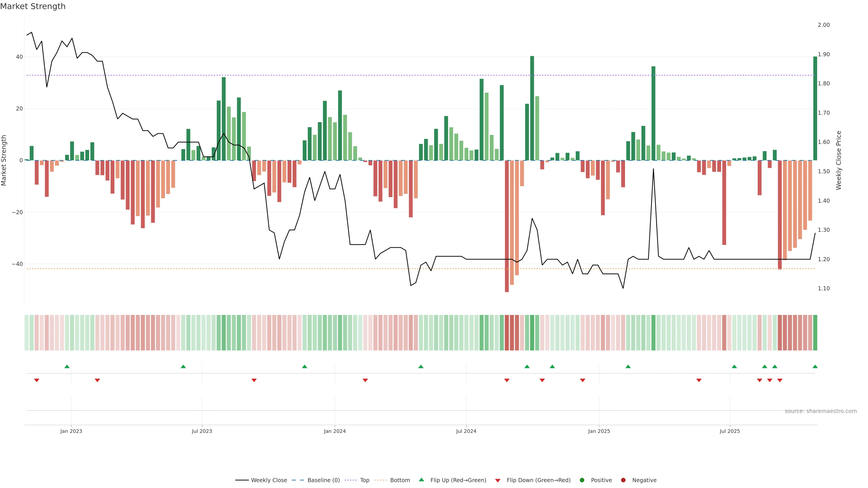
Task: Click the Market Strength y-axis title
Action: [x=4, y=160]
